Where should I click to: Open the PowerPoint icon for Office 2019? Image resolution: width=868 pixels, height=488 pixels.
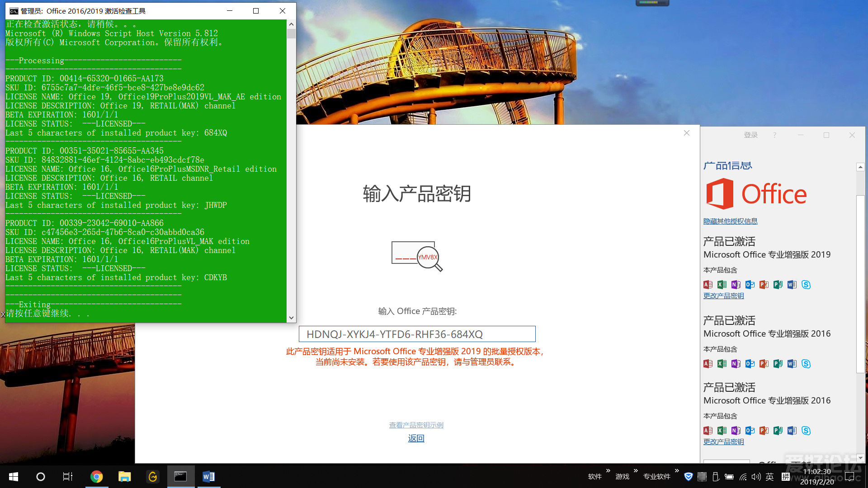click(764, 285)
